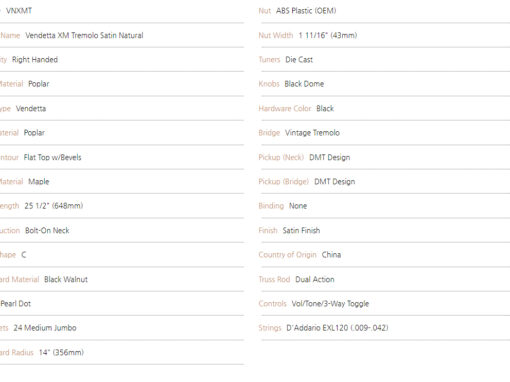The width and height of the screenshot is (510, 382).
Task: Click the Dual Action truss rod value
Action: click(x=315, y=279)
